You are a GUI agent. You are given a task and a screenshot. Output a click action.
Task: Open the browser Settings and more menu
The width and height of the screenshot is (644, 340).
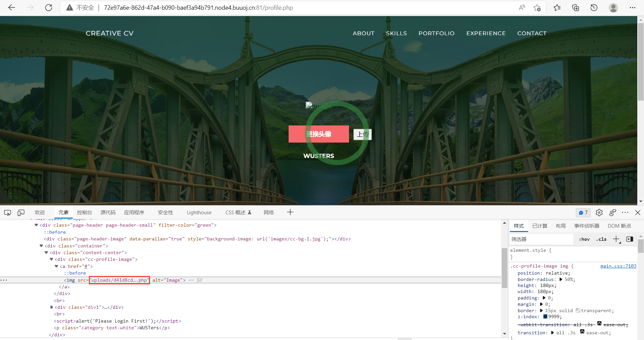click(x=633, y=8)
